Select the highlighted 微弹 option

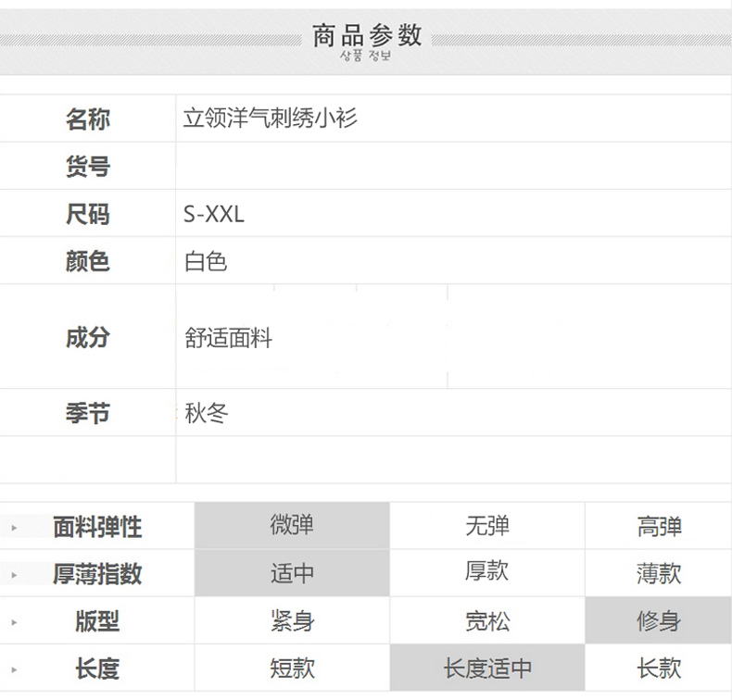tap(292, 526)
